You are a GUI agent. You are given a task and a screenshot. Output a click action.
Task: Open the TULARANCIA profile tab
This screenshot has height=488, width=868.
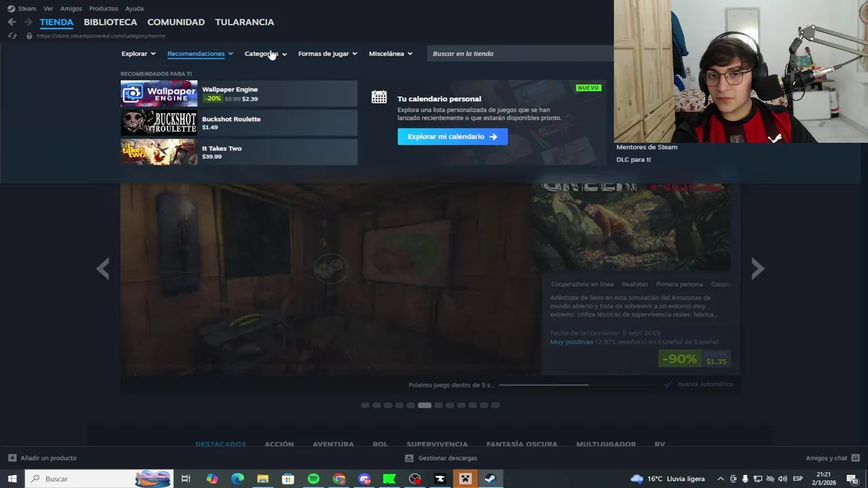(x=244, y=22)
